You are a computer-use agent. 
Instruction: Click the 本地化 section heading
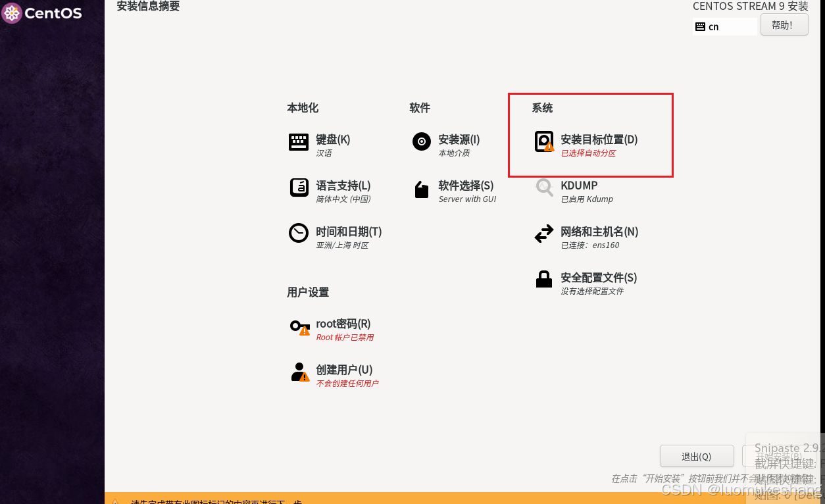pos(303,108)
